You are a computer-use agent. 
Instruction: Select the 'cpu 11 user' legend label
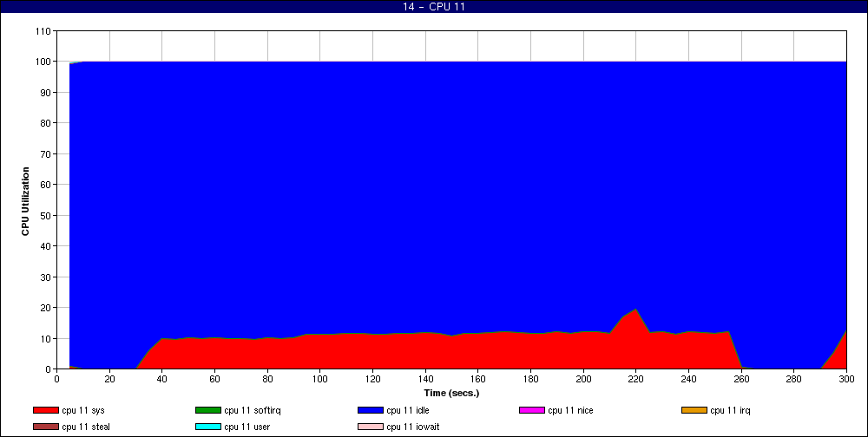pyautogui.click(x=247, y=427)
